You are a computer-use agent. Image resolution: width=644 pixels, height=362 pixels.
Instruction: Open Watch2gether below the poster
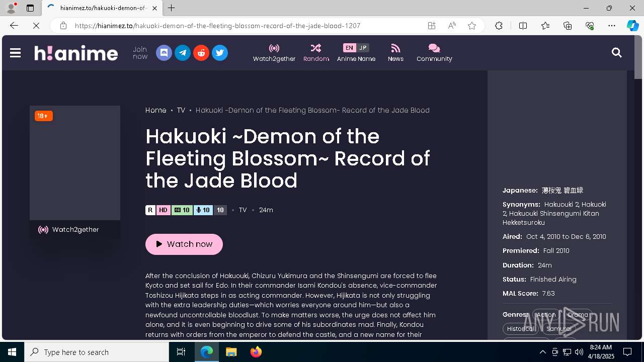(x=75, y=230)
